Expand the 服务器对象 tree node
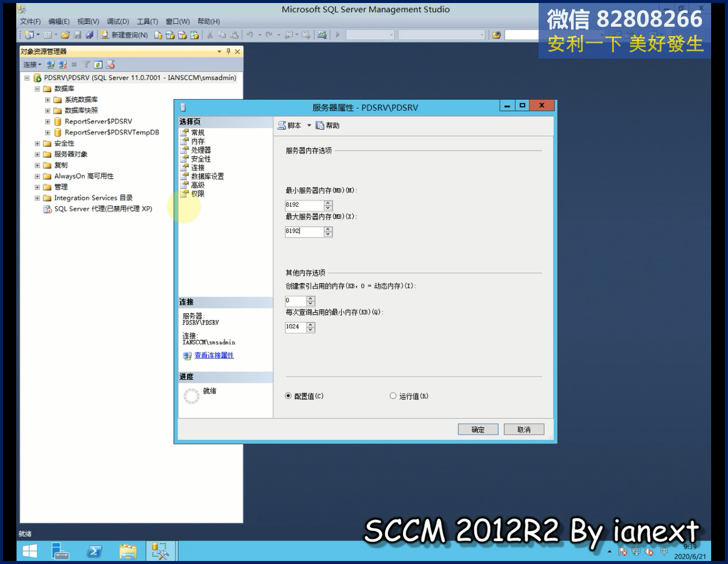Screen dimensions: 728x564 pos(37,154)
